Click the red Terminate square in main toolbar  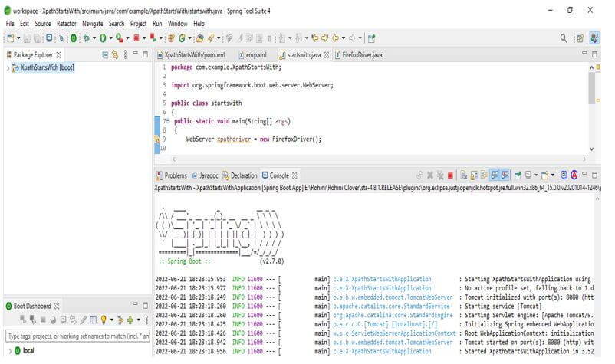tap(136, 38)
